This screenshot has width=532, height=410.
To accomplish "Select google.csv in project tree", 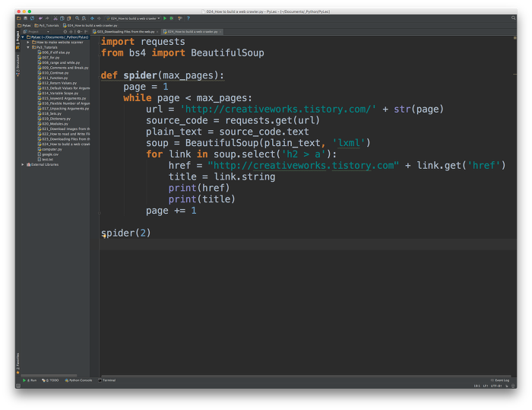I will click(48, 154).
